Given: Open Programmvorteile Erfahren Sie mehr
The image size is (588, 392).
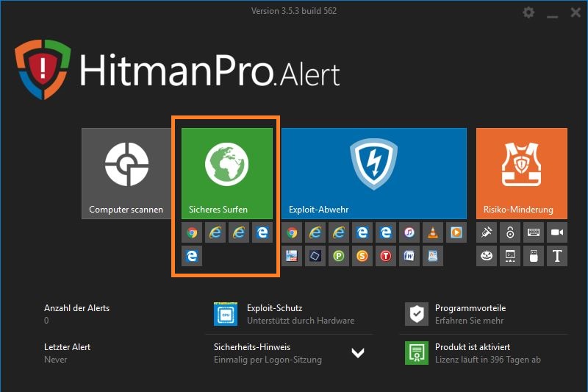Looking at the screenshot, I should pyautogui.click(x=470, y=314).
